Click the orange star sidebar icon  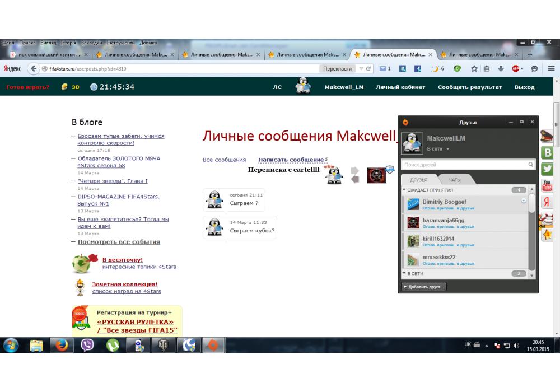[x=547, y=235]
